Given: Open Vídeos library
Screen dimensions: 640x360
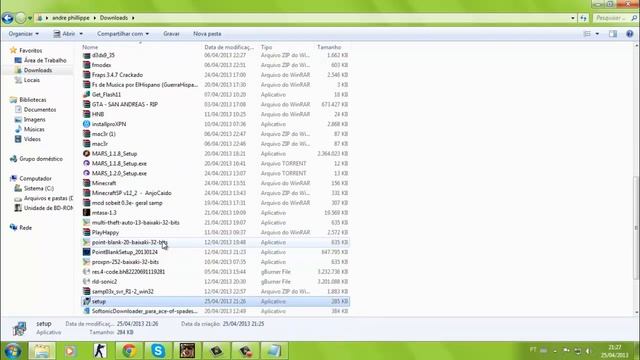Looking at the screenshot, I should [x=32, y=139].
